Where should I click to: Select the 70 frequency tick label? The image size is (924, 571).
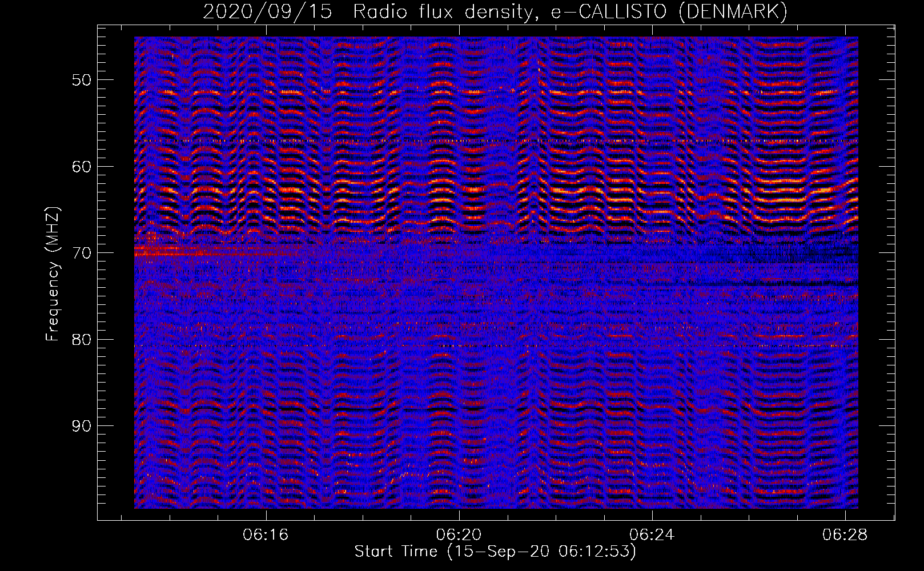coord(82,253)
